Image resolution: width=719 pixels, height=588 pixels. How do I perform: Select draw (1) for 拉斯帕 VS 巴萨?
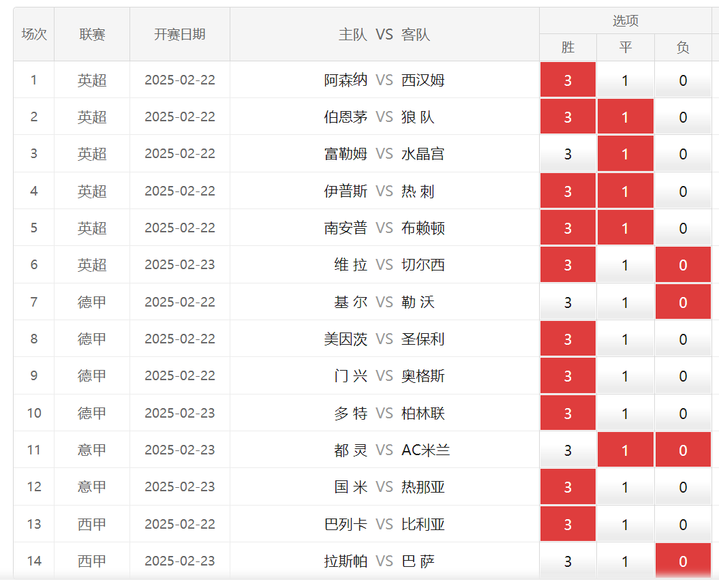[626, 561]
